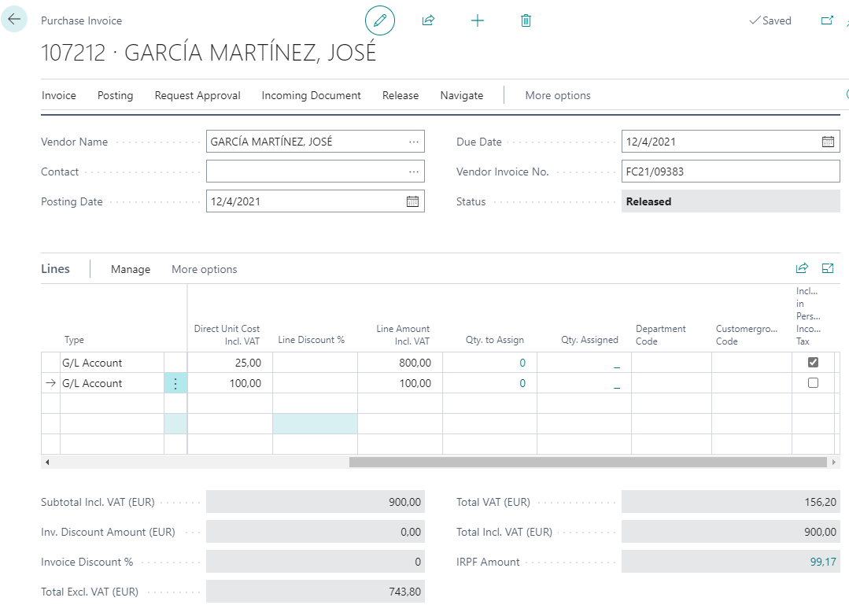Screen dimensions: 849x616
Task: Open Incoming Document menu
Action: (x=312, y=95)
